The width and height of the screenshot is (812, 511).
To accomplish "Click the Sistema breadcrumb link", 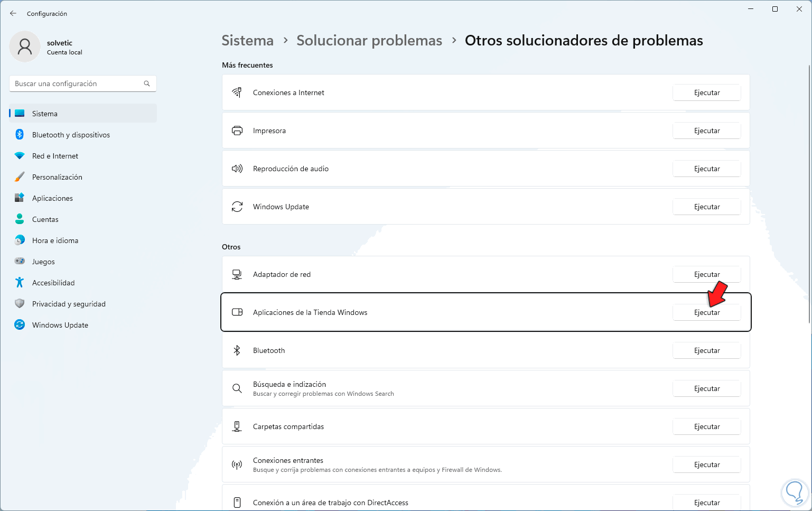I will (x=247, y=41).
